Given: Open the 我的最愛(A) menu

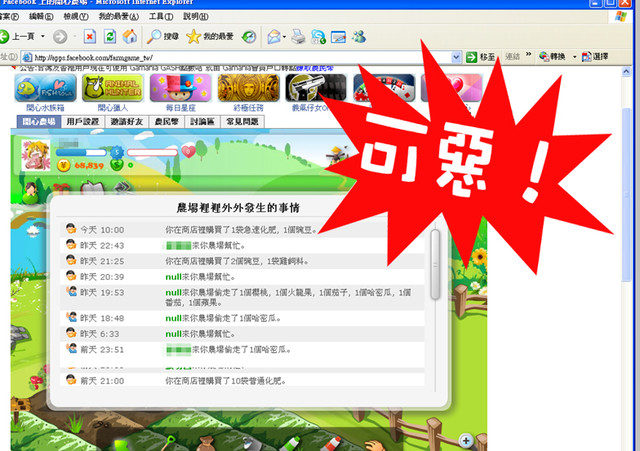Looking at the screenshot, I should tap(119, 17).
